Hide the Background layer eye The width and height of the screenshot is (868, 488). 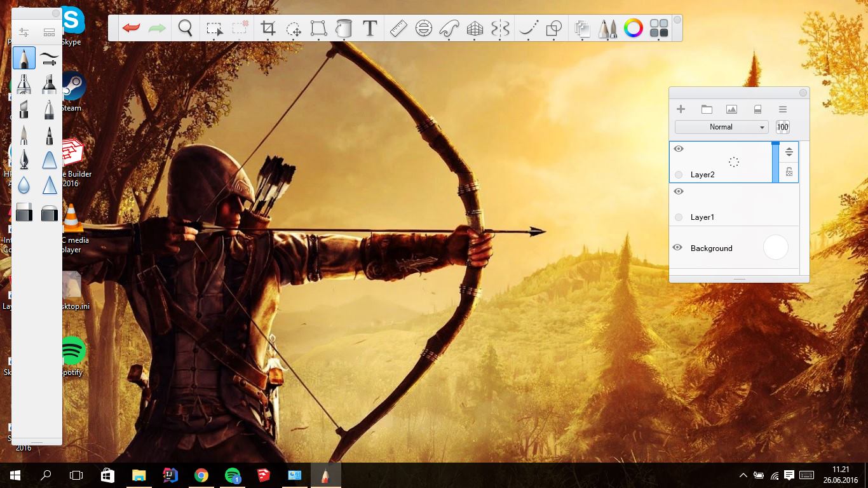click(x=678, y=248)
